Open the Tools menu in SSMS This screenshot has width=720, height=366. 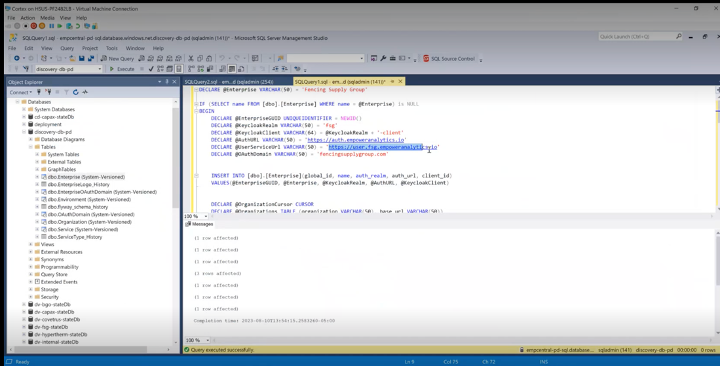click(112, 48)
